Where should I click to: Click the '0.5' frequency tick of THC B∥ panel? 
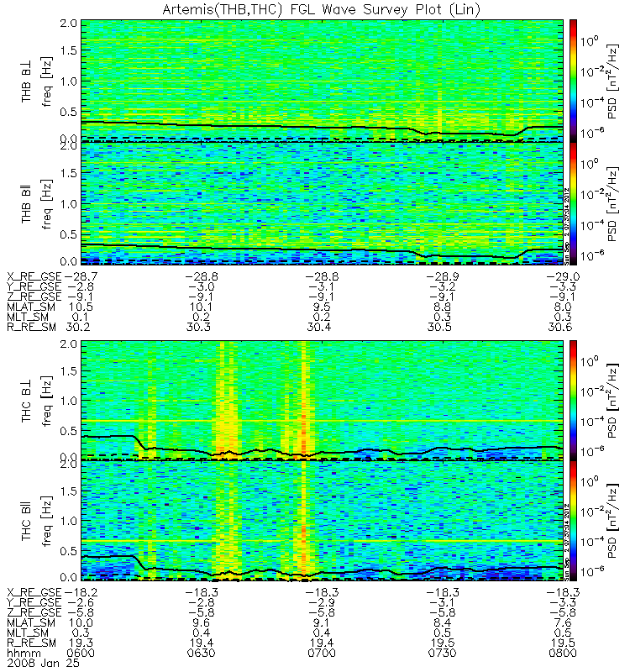pyautogui.click(x=68, y=551)
